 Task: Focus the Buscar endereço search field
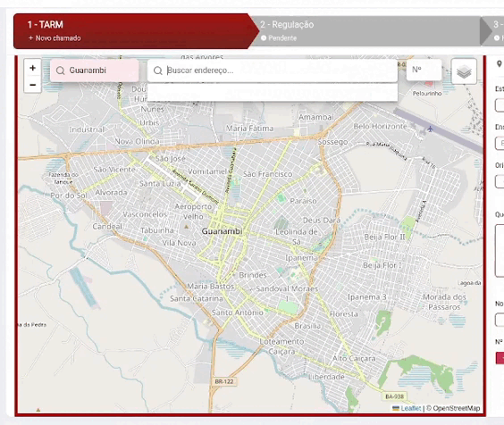point(273,71)
